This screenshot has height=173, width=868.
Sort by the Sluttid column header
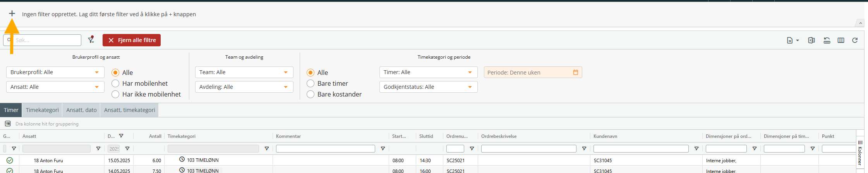tap(426, 136)
